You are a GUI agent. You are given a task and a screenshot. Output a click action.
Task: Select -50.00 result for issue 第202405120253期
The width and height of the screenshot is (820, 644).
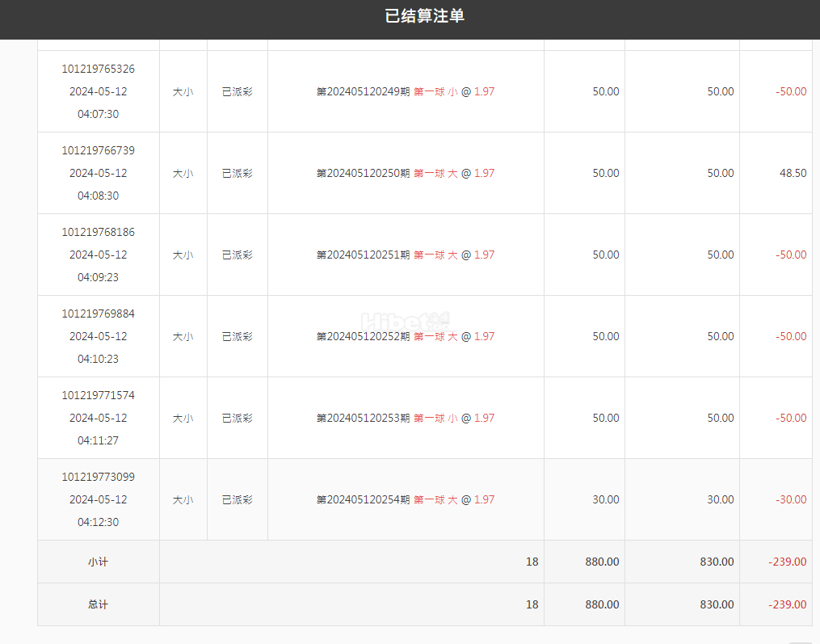(791, 418)
